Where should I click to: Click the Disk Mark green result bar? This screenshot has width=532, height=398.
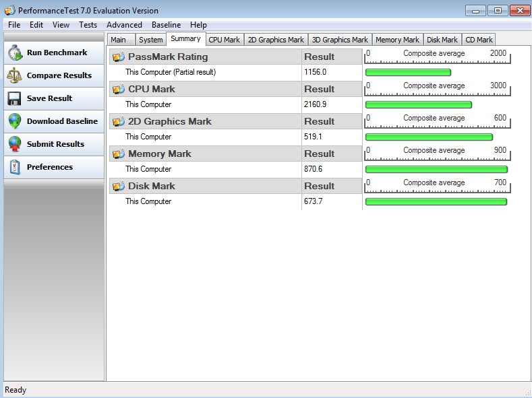pyautogui.click(x=436, y=202)
